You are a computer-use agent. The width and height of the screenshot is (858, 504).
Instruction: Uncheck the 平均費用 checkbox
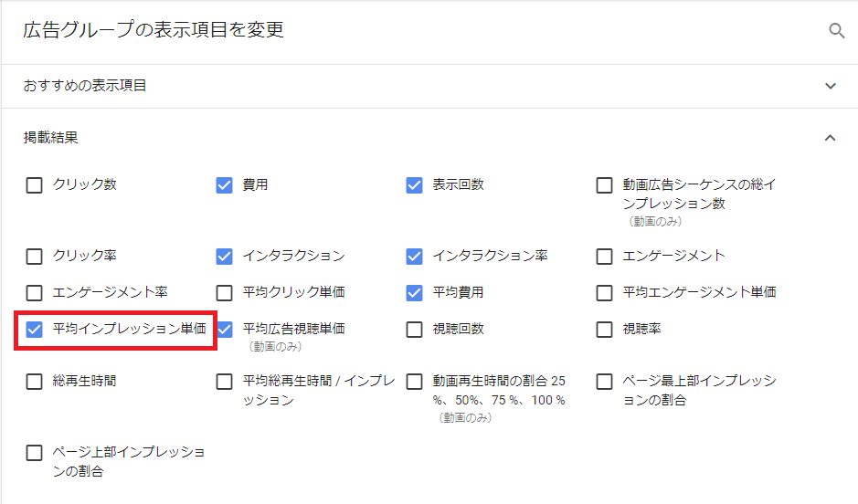415,293
